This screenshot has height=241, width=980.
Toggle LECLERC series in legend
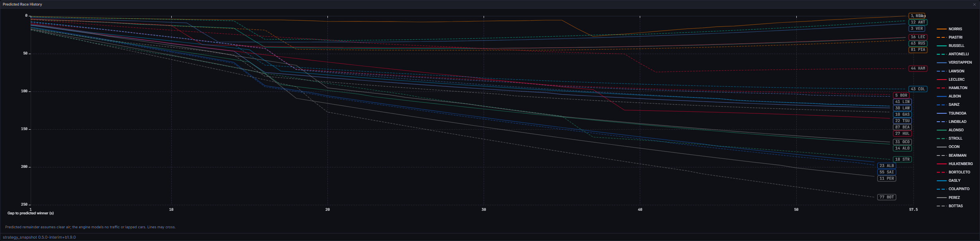(x=951, y=80)
